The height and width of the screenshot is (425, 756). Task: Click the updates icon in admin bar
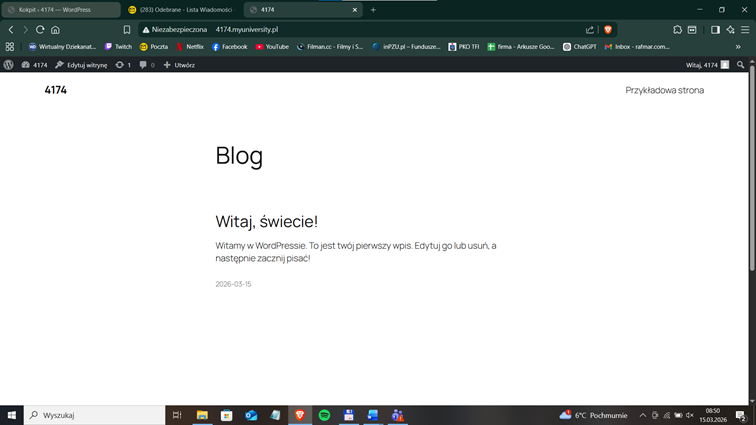point(123,65)
